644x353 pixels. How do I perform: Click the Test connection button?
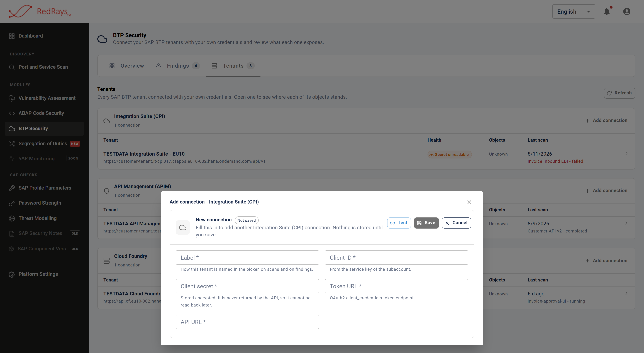(399, 223)
